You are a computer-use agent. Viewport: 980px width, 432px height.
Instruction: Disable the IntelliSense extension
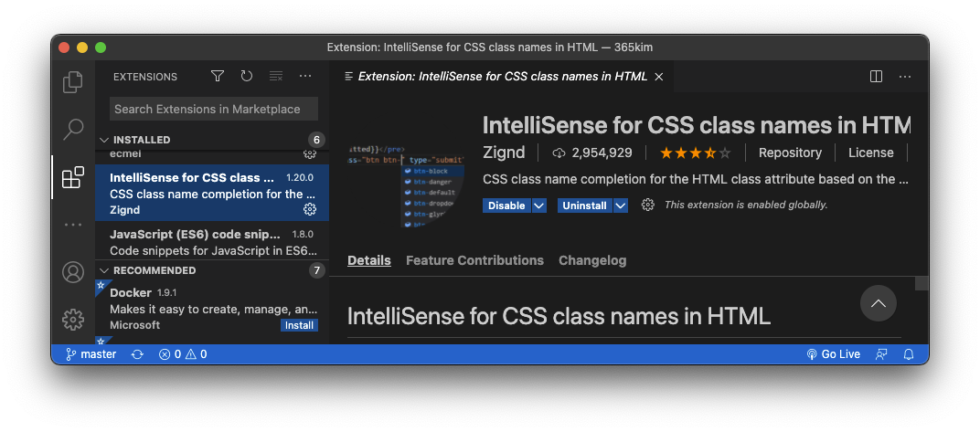tap(506, 205)
